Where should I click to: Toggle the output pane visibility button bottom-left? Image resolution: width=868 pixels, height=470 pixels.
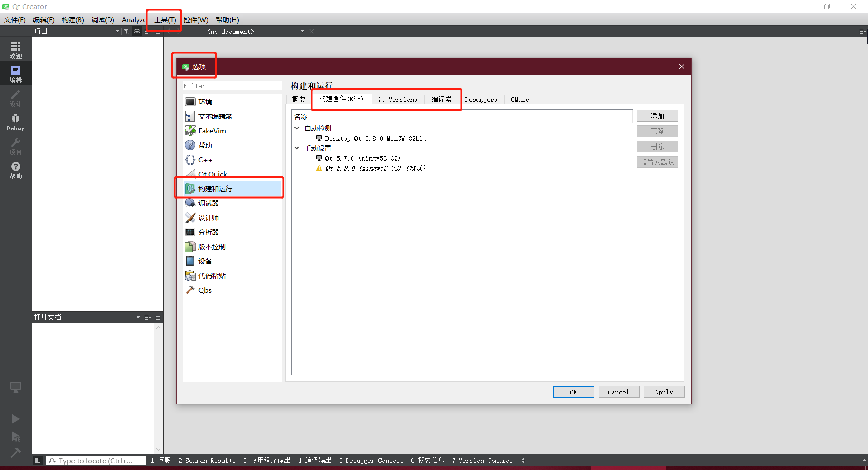pyautogui.click(x=38, y=460)
